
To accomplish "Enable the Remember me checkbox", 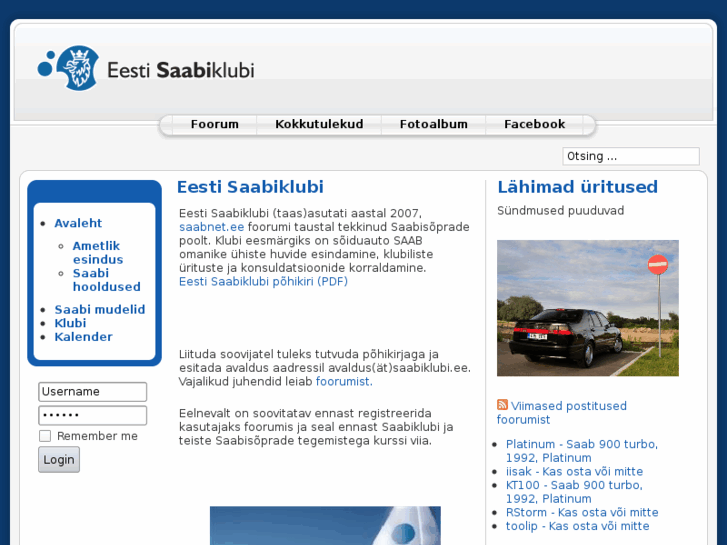I will [45, 436].
